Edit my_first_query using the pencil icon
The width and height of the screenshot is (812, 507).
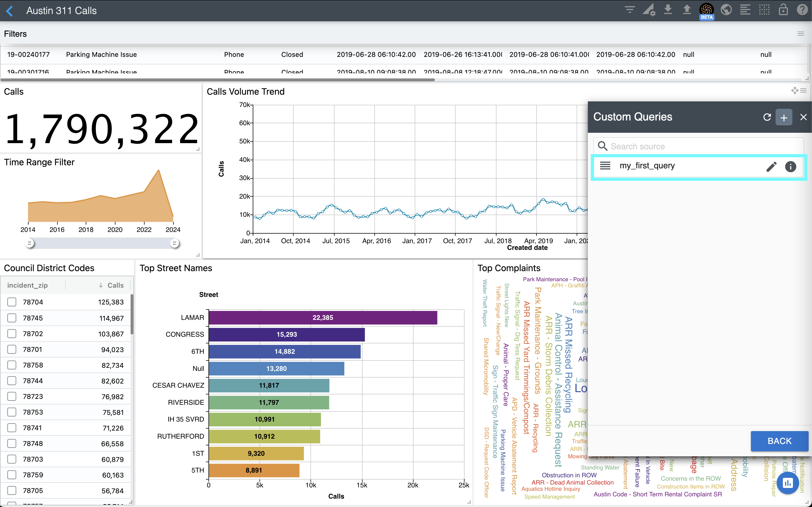[772, 166]
